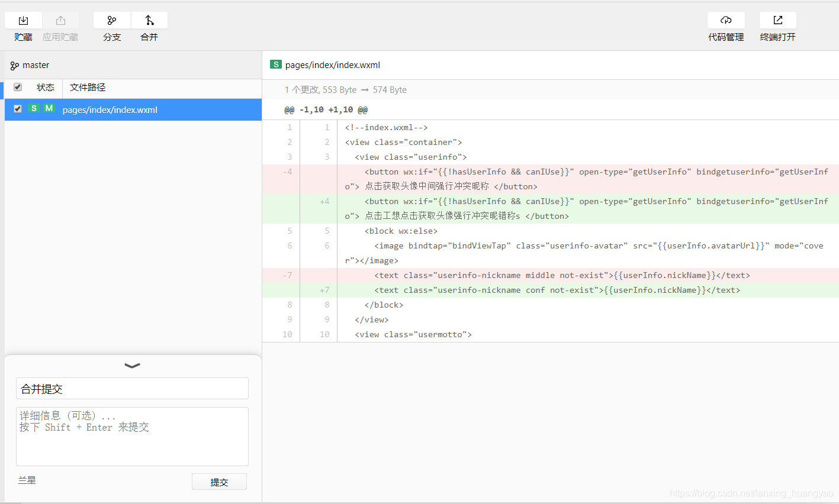839x504 pixels.
Task: Click the 代码管理 label text
Action: pos(726,37)
